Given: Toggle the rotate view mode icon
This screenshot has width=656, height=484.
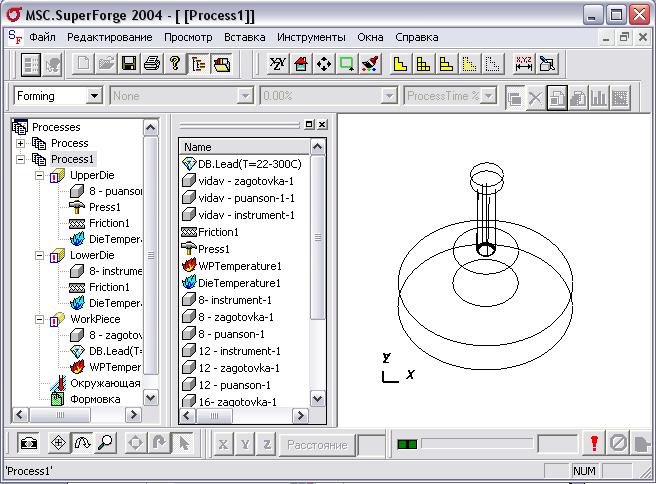Looking at the screenshot, I should point(82,443).
